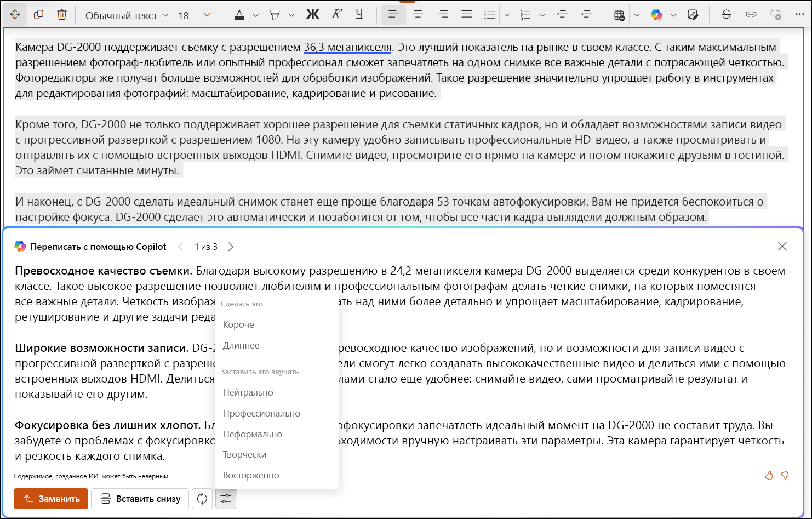This screenshot has height=519, width=812.
Task: Click the '1 из 3' suggestion counter
Action: pos(206,247)
